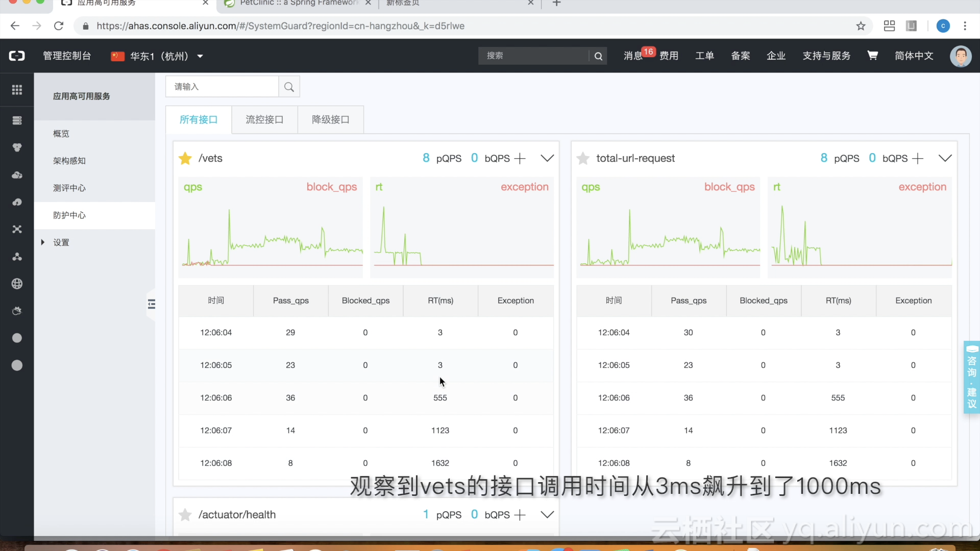
Task: Open shopping cart icon in top bar
Action: 872,56
